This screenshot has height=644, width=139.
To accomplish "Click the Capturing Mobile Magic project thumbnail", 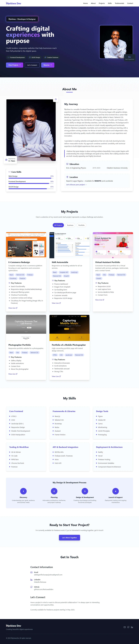I will pos(69,328).
